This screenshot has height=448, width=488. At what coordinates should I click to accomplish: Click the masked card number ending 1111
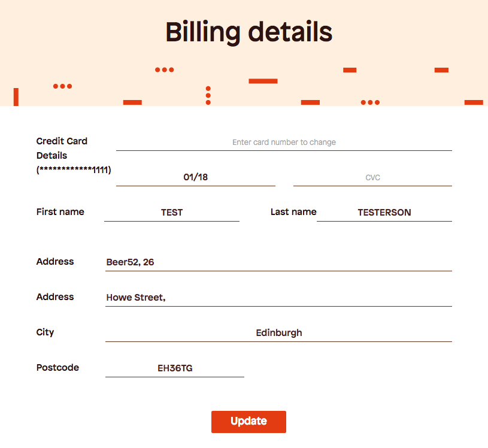pyautogui.click(x=74, y=170)
